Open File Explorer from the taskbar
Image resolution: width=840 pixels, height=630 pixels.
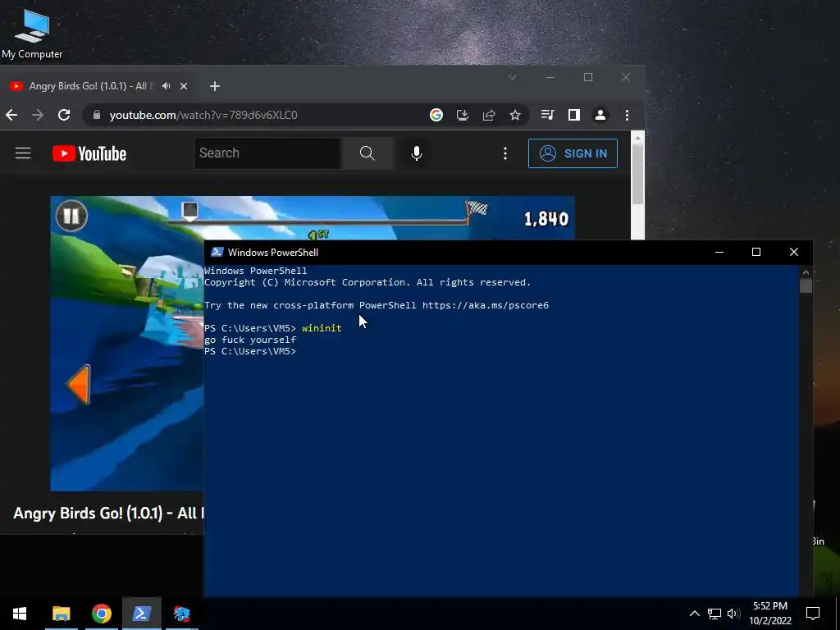click(61, 614)
